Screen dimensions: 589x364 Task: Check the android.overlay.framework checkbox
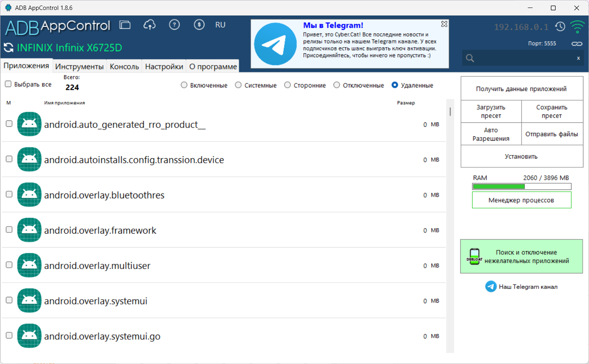tap(9, 230)
